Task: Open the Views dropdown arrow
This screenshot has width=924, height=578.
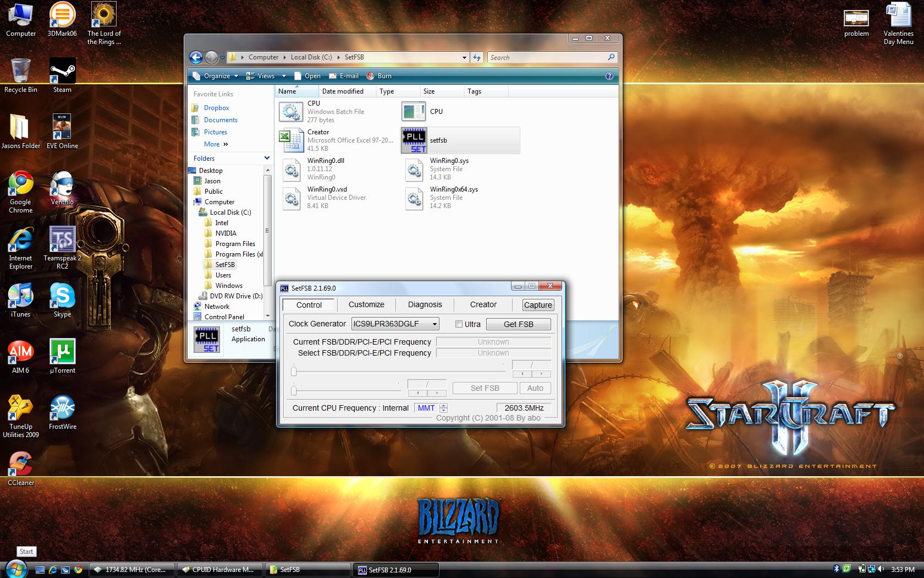Action: pyautogui.click(x=284, y=76)
